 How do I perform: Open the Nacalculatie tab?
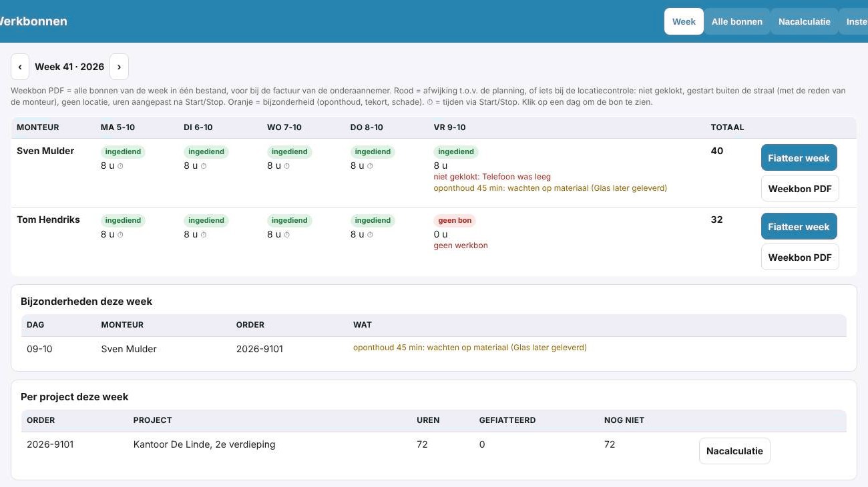(x=805, y=21)
